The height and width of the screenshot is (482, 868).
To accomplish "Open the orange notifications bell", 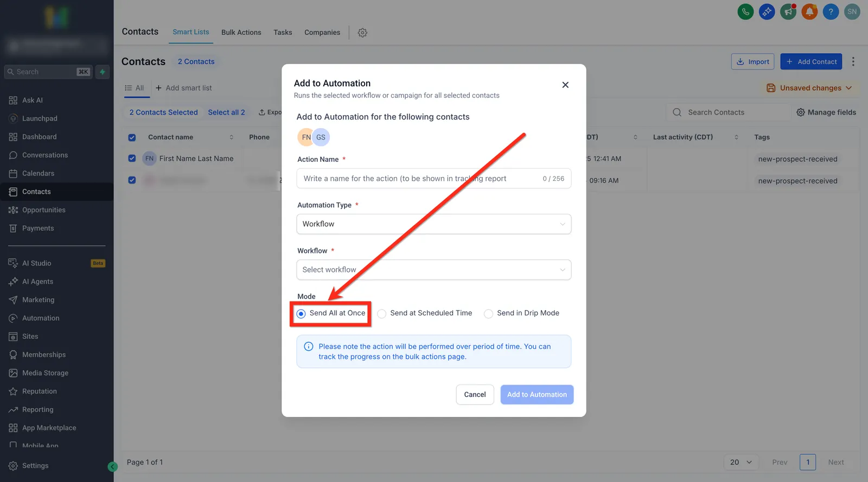I will point(809,11).
